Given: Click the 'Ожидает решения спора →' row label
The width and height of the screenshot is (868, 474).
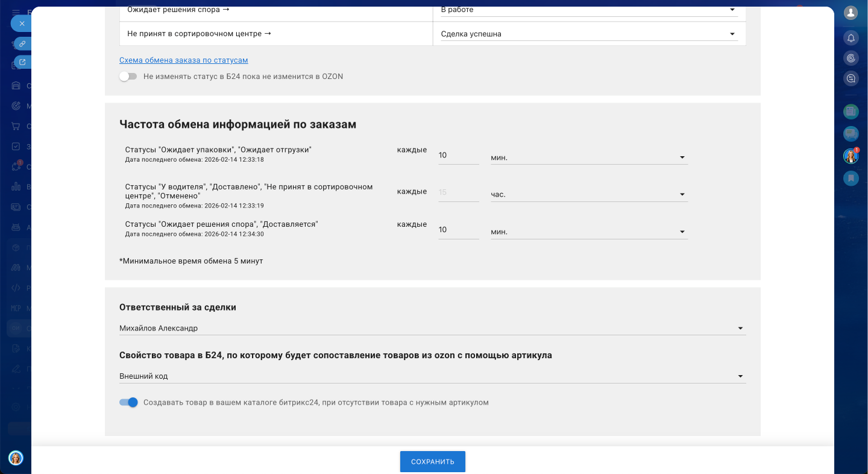Looking at the screenshot, I should point(178,10).
